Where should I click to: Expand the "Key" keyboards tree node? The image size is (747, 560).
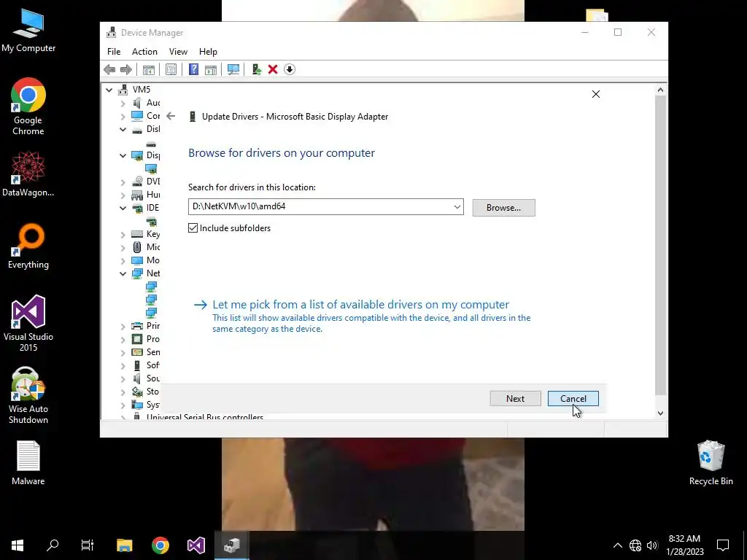tap(123, 234)
